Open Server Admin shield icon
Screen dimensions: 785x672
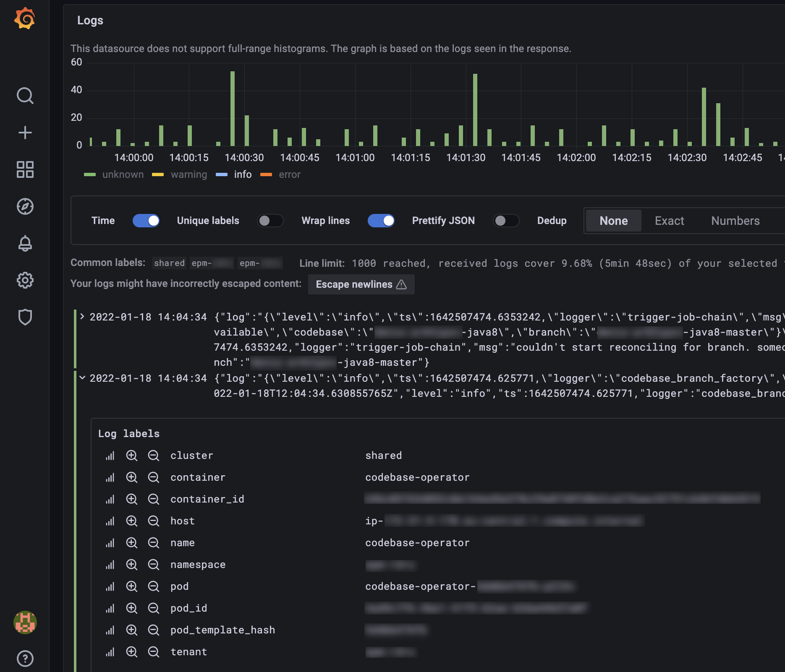pos(25,317)
